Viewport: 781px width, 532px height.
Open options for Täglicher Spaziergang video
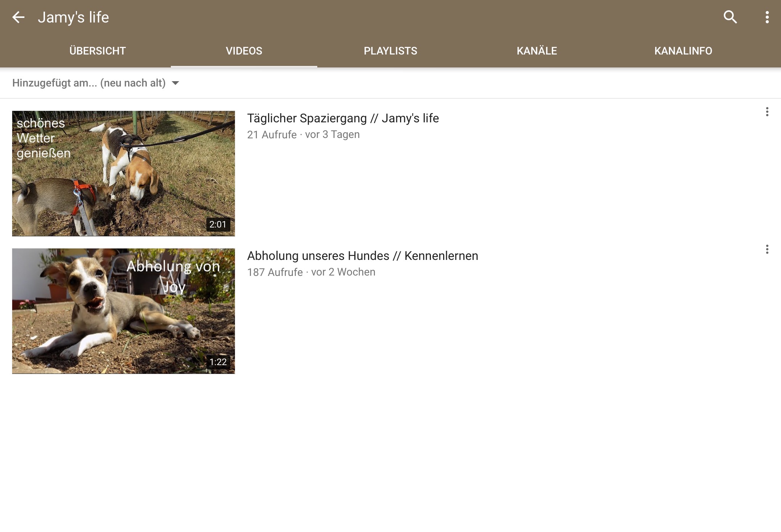click(767, 112)
